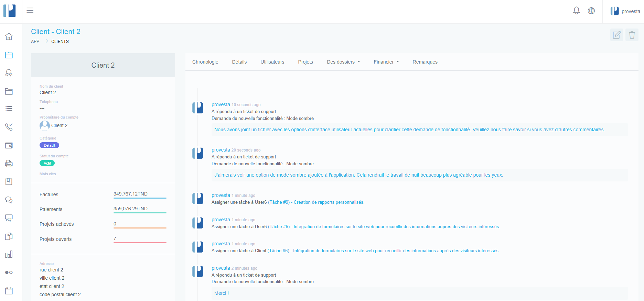This screenshot has height=301, width=644.
Task: Open the Projets tab
Action: point(305,62)
